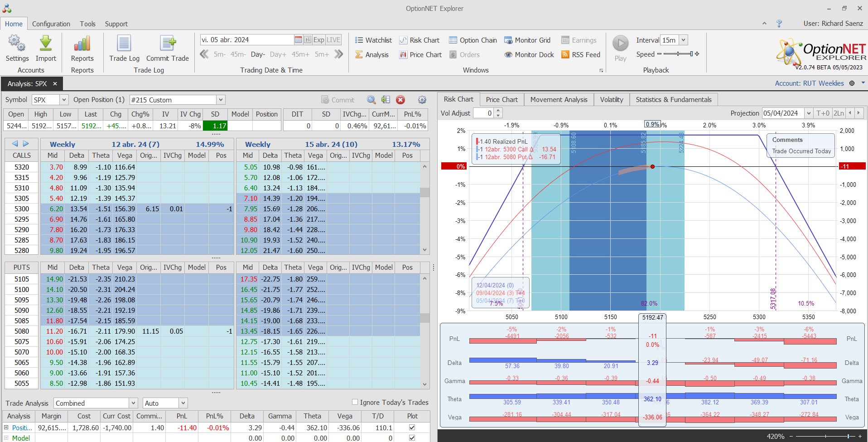The height and width of the screenshot is (442, 868).
Task: Open the Reports bar chart icon
Action: [x=82, y=44]
